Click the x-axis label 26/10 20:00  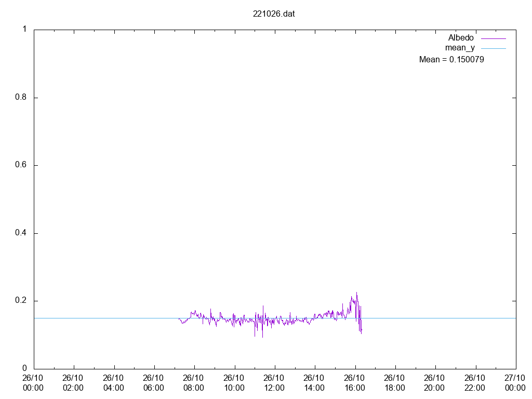point(434,383)
